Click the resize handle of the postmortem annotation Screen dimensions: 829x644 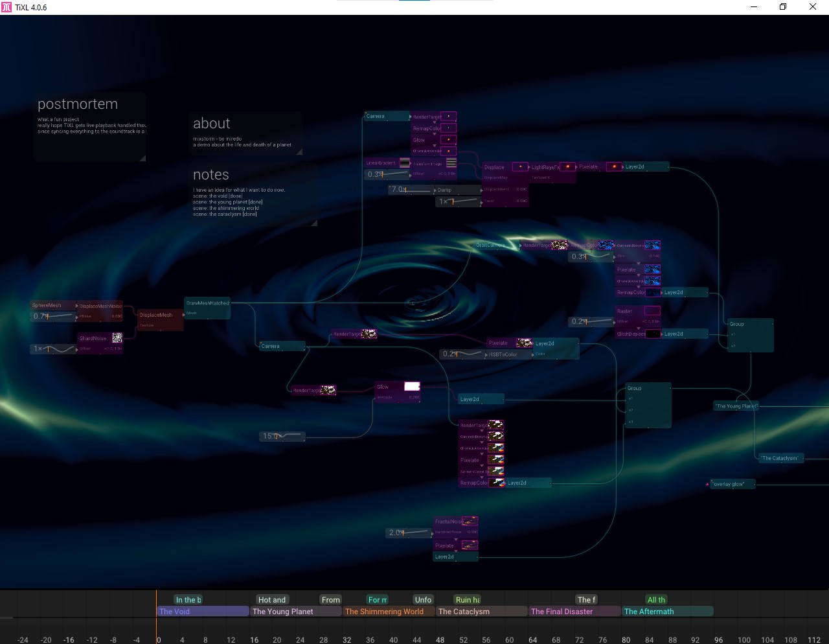click(142, 157)
